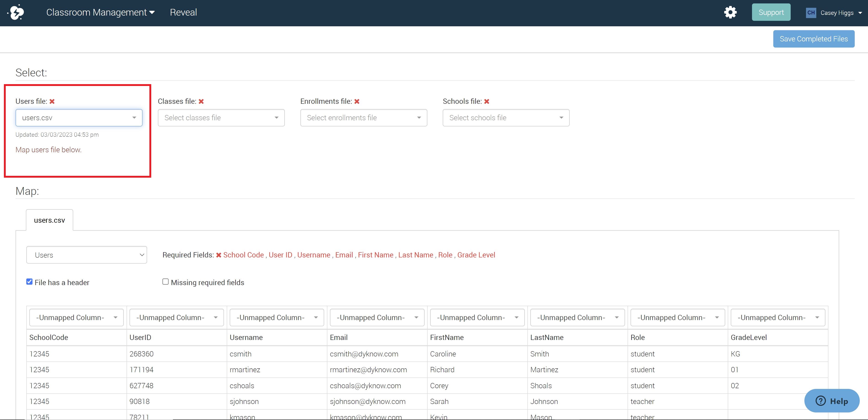The image size is (868, 420).
Task: Click the red X next to Classes file
Action: [201, 101]
